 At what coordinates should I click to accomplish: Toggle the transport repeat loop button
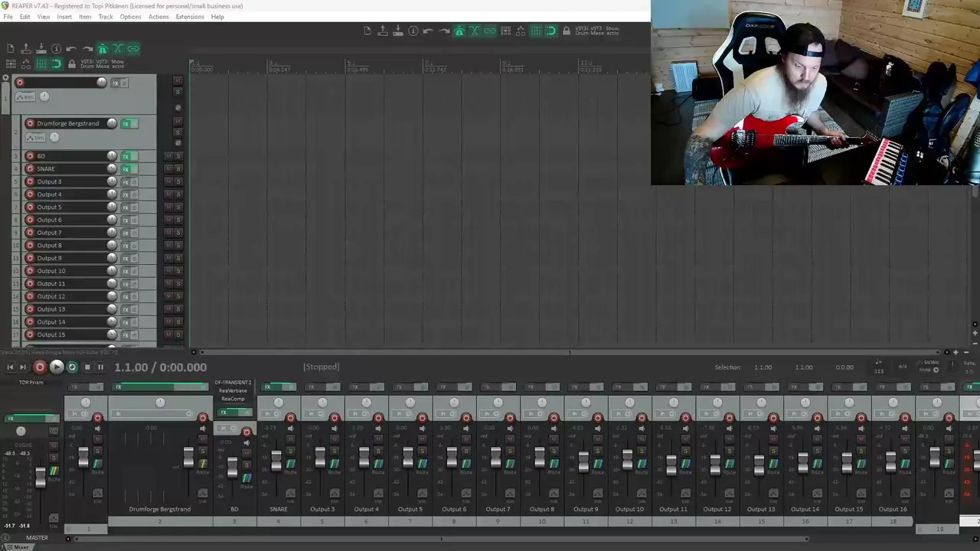tap(72, 367)
